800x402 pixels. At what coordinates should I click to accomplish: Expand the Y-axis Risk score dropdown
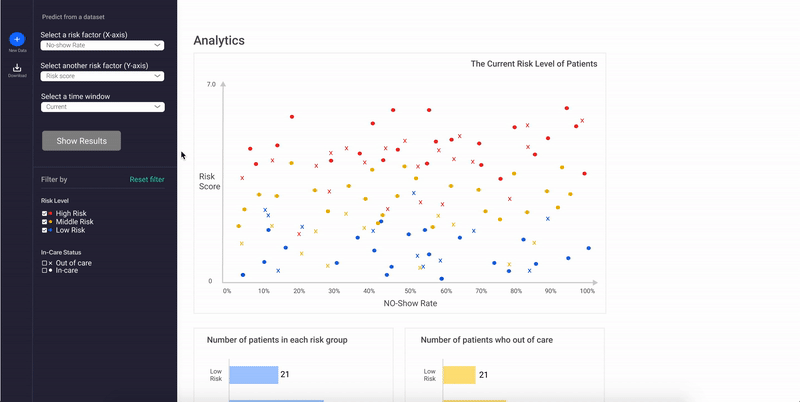pos(103,75)
